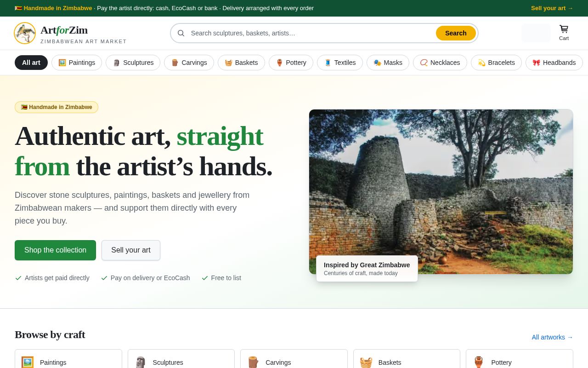Click the ArtforZim bird logo icon
This screenshot has width=588, height=368.
(x=25, y=33)
